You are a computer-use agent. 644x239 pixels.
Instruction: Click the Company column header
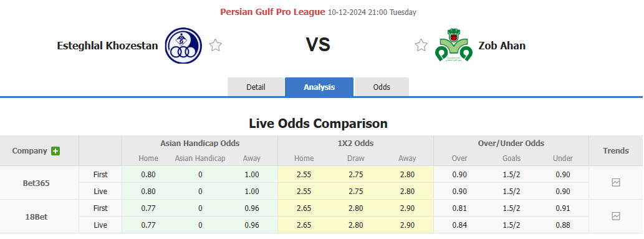pyautogui.click(x=29, y=150)
